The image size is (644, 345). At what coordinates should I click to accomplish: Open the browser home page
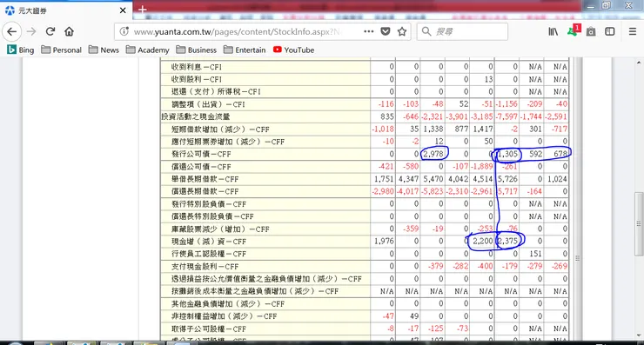[x=69, y=31]
